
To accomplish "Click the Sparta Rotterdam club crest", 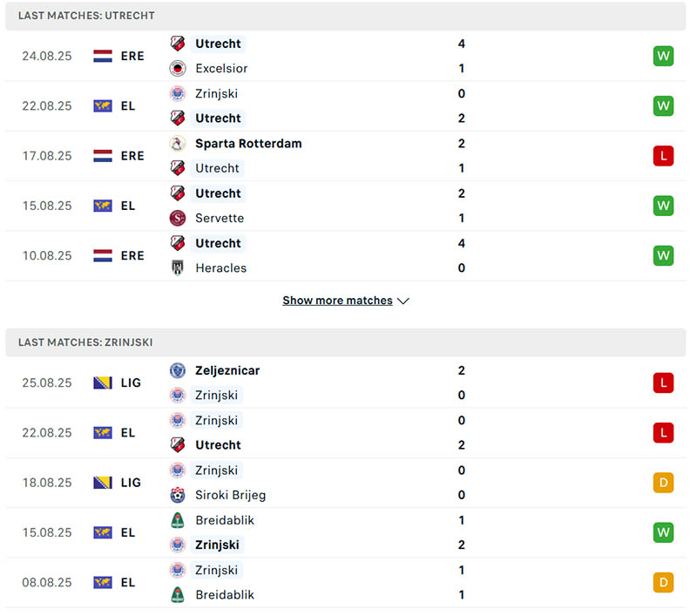I will pos(178,143).
